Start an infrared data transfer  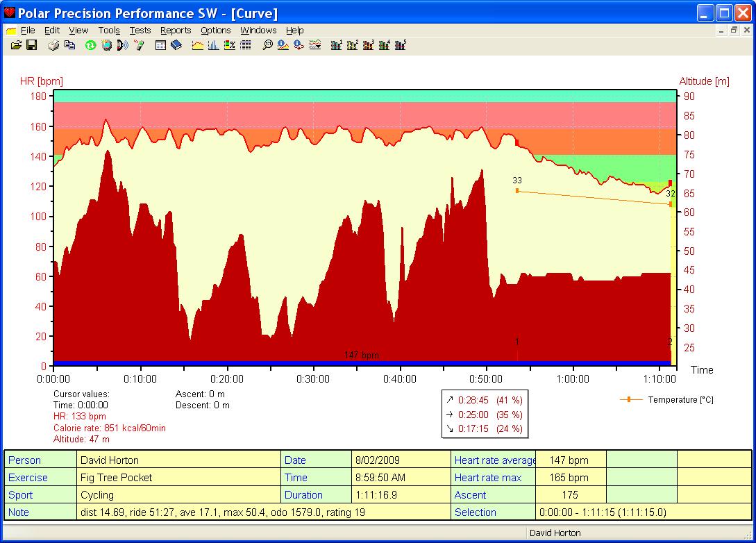click(x=123, y=44)
